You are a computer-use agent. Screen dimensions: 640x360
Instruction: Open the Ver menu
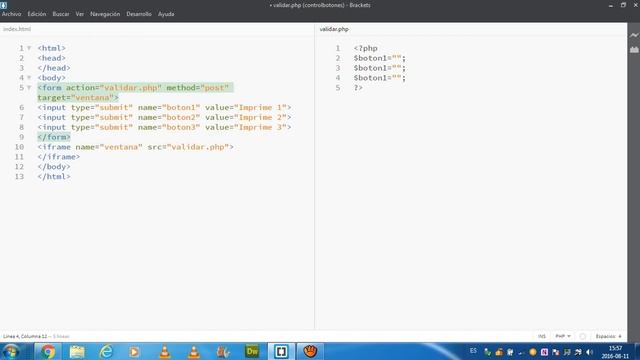(x=80, y=14)
